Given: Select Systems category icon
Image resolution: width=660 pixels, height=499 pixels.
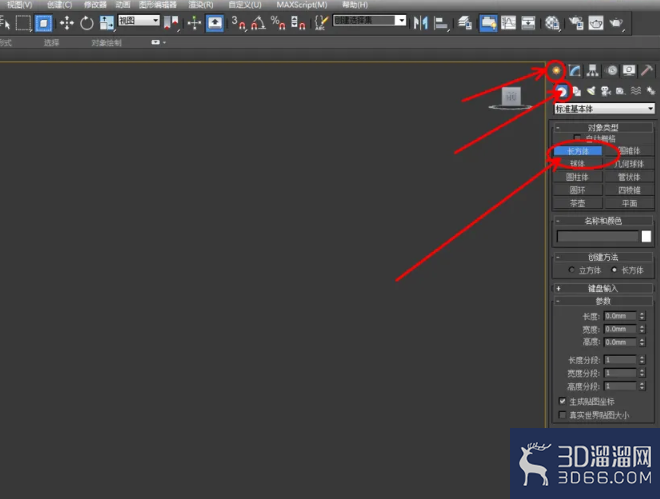Looking at the screenshot, I should coord(651,91).
